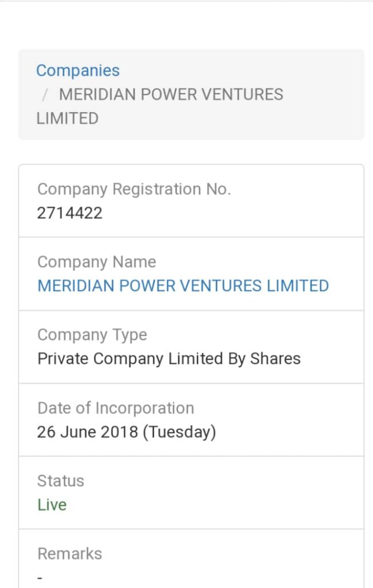Select registration number 2714422
Viewport: 373px width, 588px height.
(x=70, y=214)
